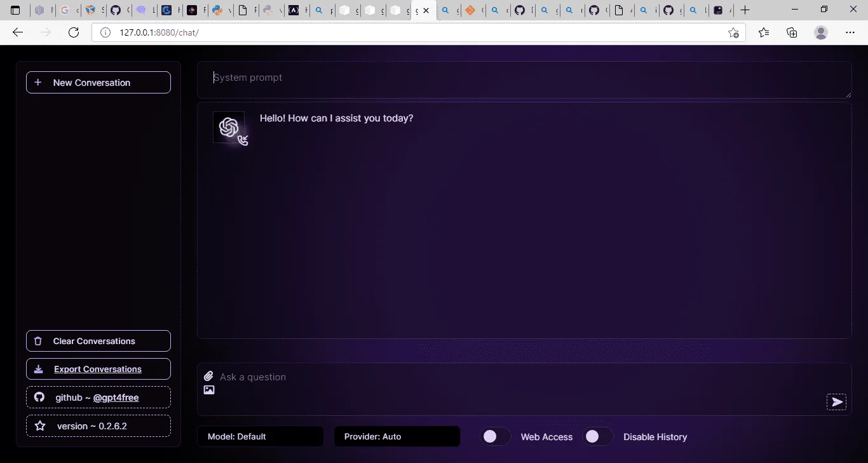
Task: Close the current active tab
Action: click(x=426, y=11)
